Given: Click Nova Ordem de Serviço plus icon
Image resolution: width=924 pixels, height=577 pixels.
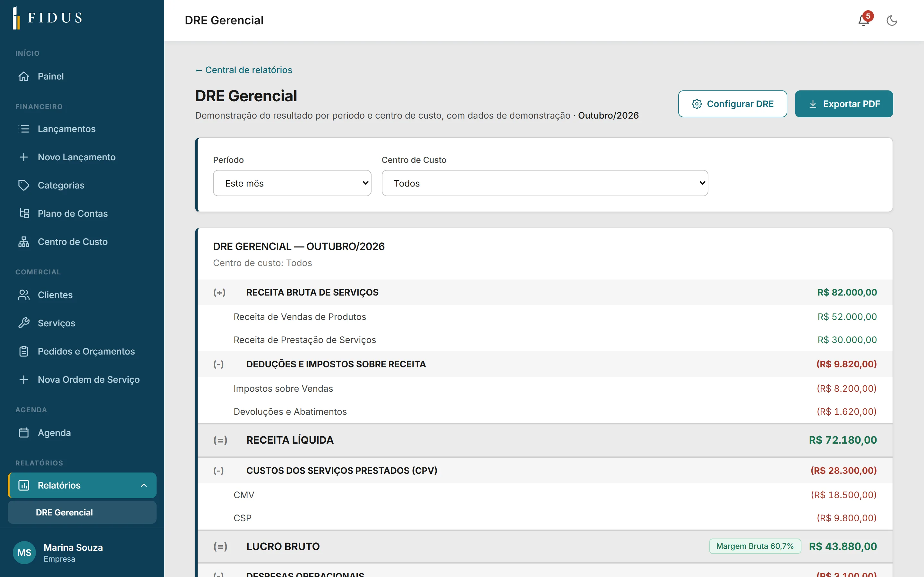Looking at the screenshot, I should (x=24, y=380).
